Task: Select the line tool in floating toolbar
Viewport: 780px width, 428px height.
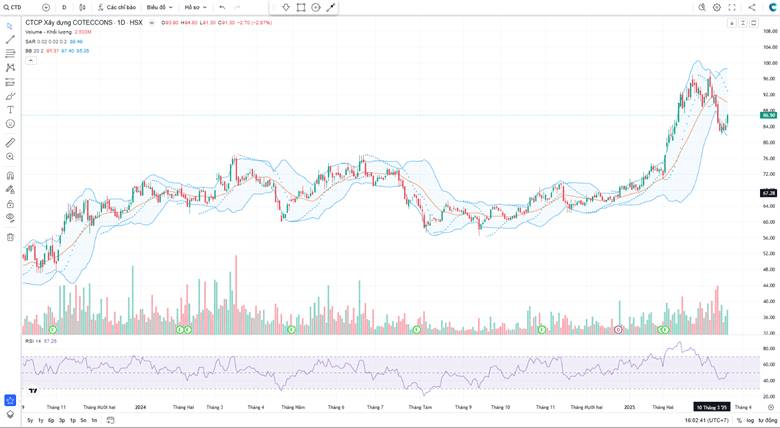Action: (x=330, y=7)
